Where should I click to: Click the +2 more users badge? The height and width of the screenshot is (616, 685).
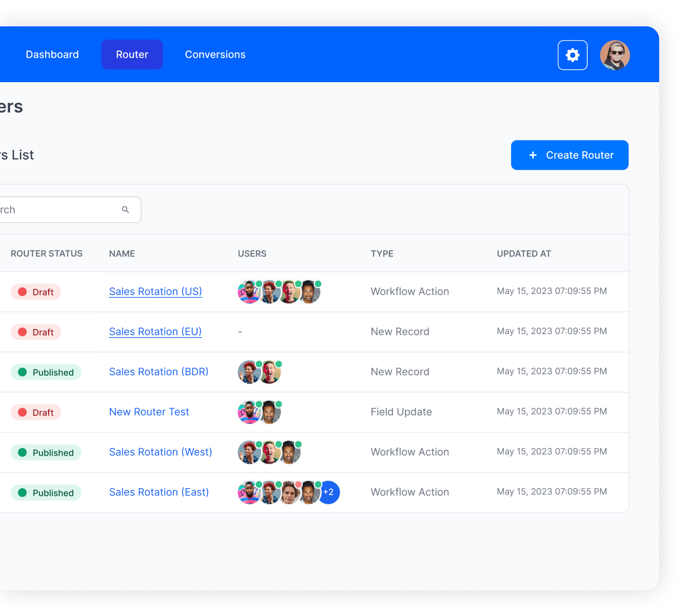tap(329, 492)
